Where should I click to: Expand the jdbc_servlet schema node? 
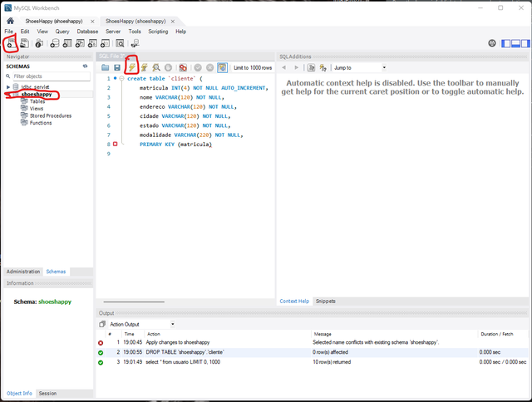(x=8, y=87)
